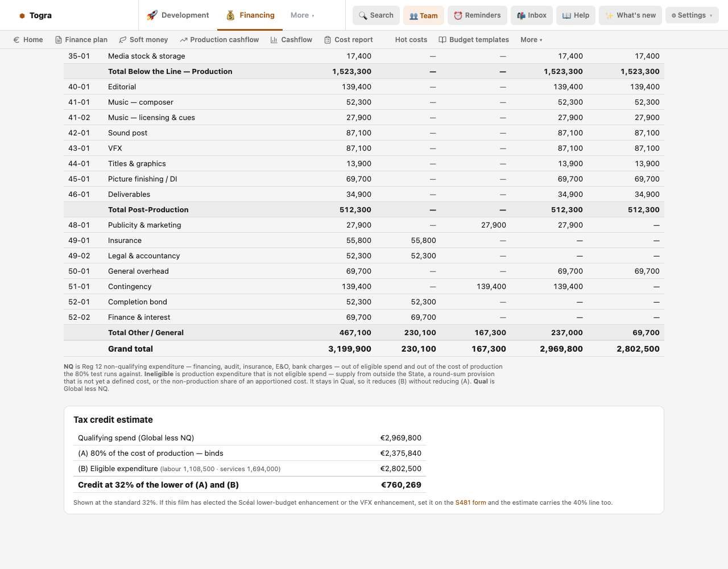Screen dimensions: 728x569
Task: Click the open book Help icon
Action: pyautogui.click(x=566, y=15)
